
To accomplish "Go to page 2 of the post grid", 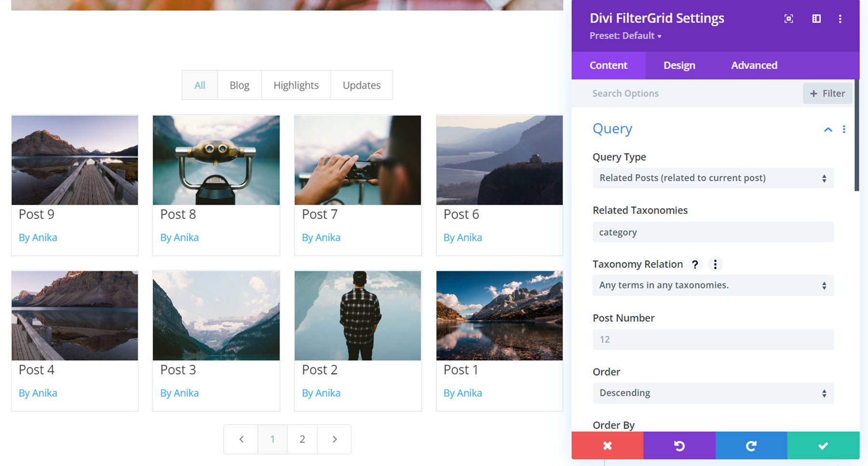I will click(302, 439).
